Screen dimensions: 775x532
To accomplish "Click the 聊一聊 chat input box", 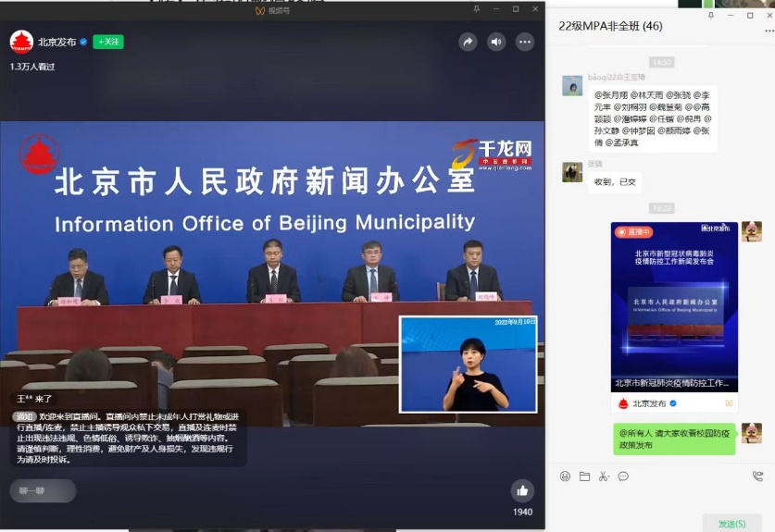I will click(43, 490).
